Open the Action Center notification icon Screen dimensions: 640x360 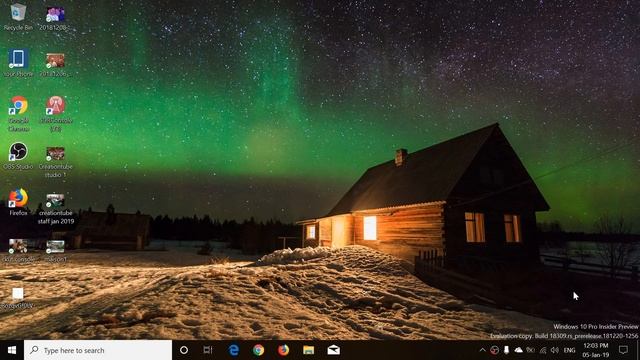(x=623, y=350)
